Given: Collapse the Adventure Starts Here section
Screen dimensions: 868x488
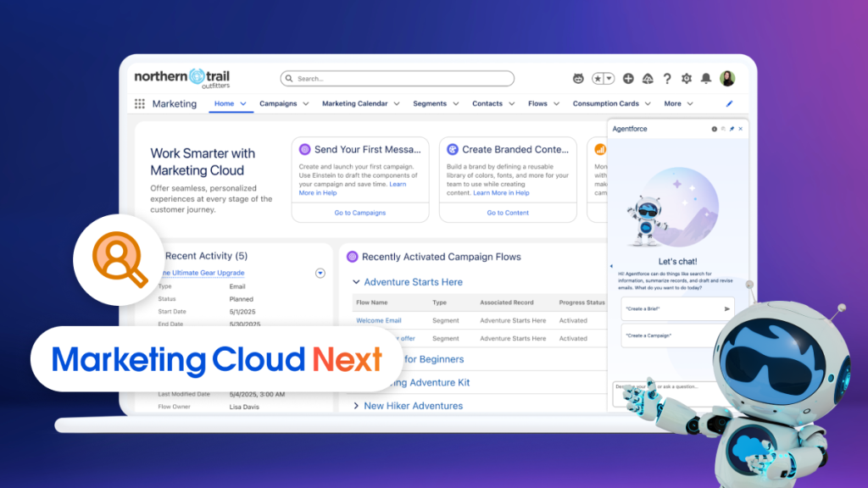Looking at the screenshot, I should point(358,281).
